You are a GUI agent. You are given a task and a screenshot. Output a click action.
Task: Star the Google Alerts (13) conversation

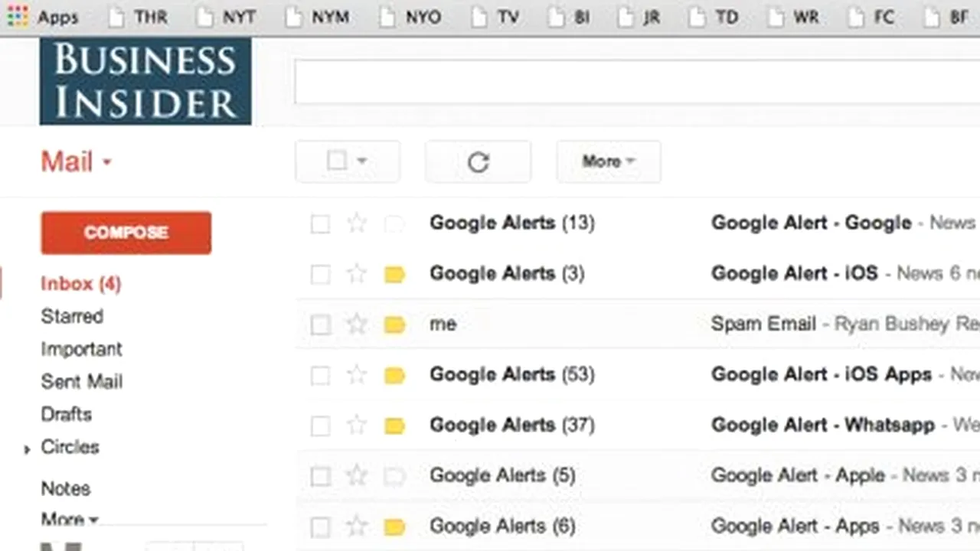pos(356,223)
